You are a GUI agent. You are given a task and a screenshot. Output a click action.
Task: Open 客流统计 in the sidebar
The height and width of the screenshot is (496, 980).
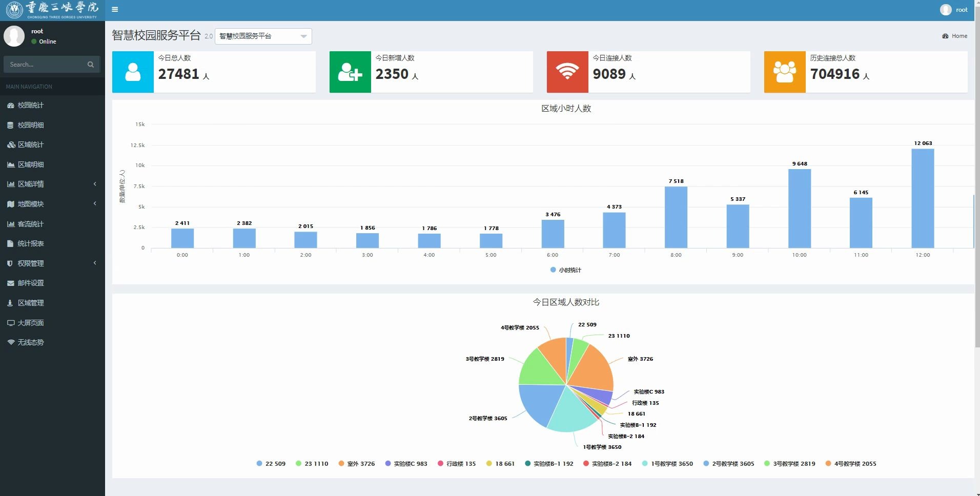pyautogui.click(x=52, y=224)
